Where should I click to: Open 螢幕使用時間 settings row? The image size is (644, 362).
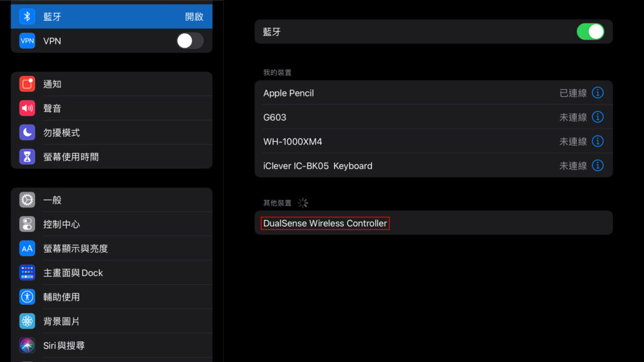(x=112, y=156)
